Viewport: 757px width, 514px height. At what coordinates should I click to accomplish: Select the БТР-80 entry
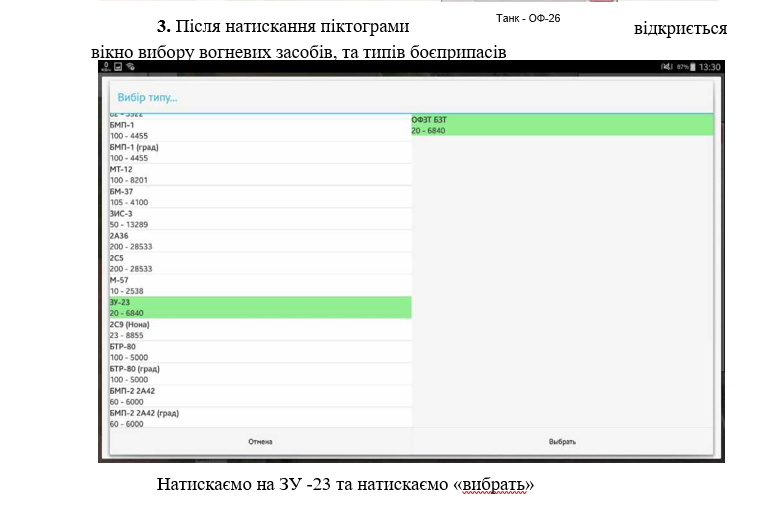(x=259, y=352)
